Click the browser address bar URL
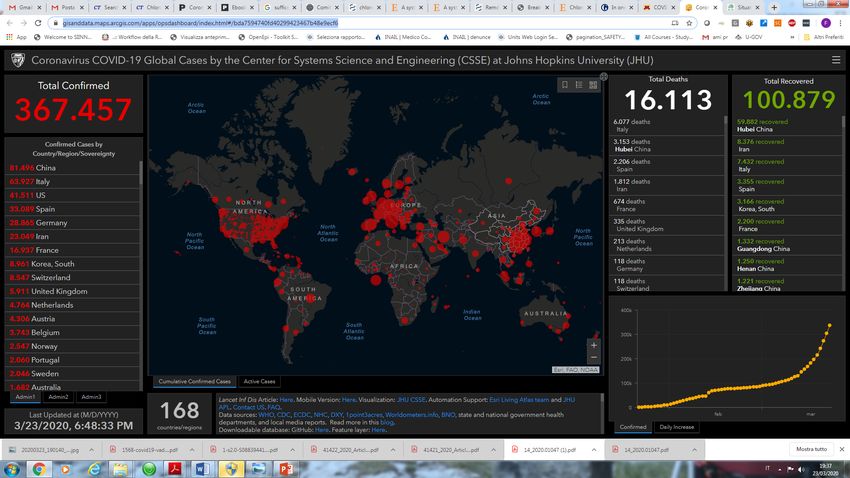Image resolution: width=850 pixels, height=478 pixels. tap(201, 23)
